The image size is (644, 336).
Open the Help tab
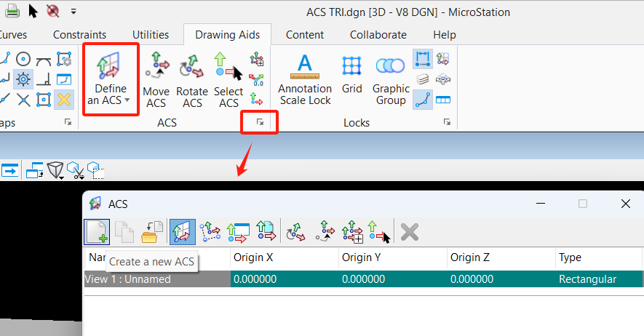(445, 35)
